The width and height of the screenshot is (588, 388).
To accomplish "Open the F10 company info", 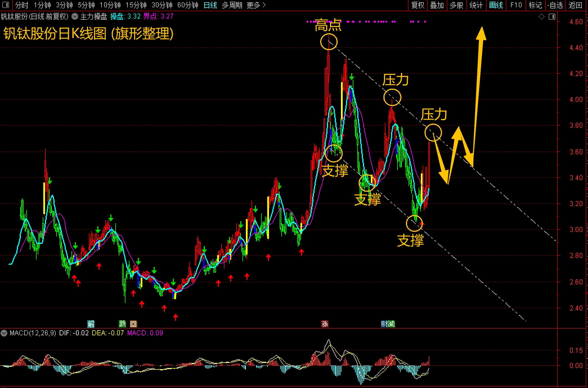I will click(x=516, y=5).
